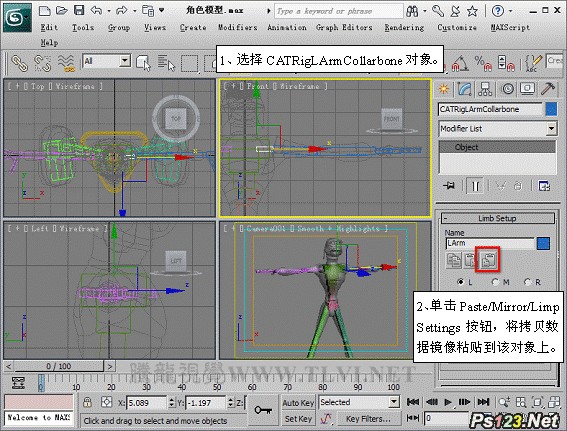This screenshot has width=567, height=431.
Task: Open the Modifiers menu
Action: point(238,27)
